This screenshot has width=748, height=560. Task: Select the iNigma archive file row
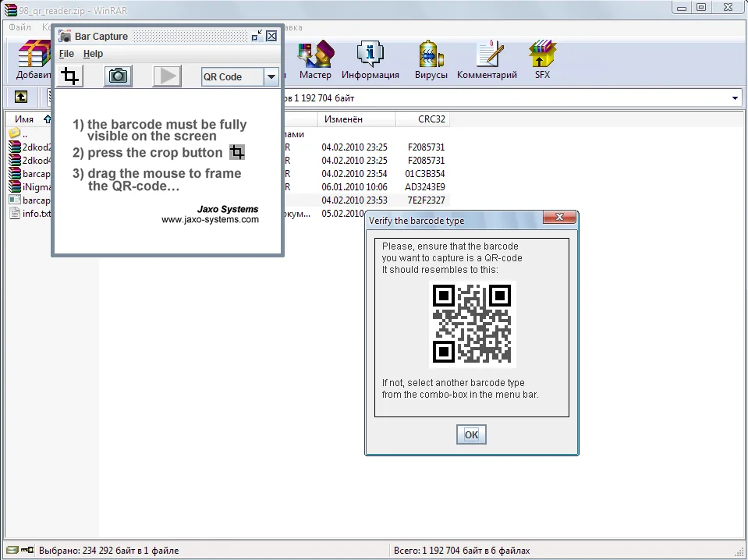[x=30, y=187]
